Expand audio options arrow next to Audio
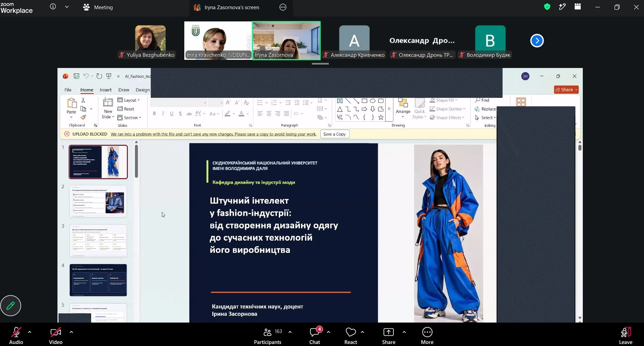 pyautogui.click(x=30, y=332)
